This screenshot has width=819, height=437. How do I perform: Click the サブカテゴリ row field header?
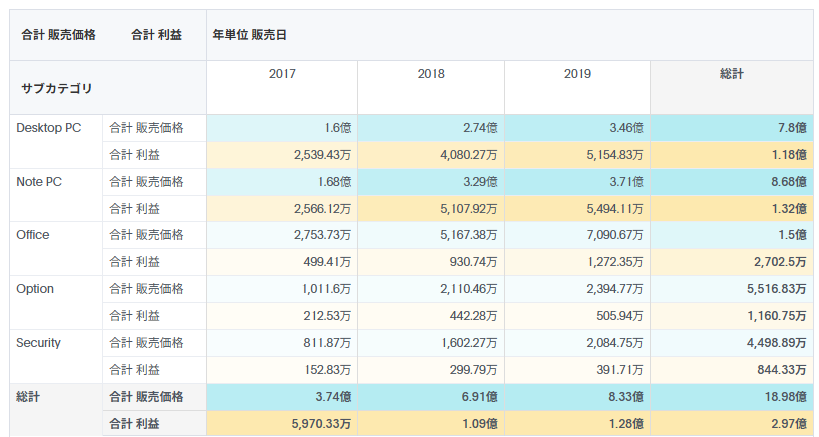coord(56,88)
